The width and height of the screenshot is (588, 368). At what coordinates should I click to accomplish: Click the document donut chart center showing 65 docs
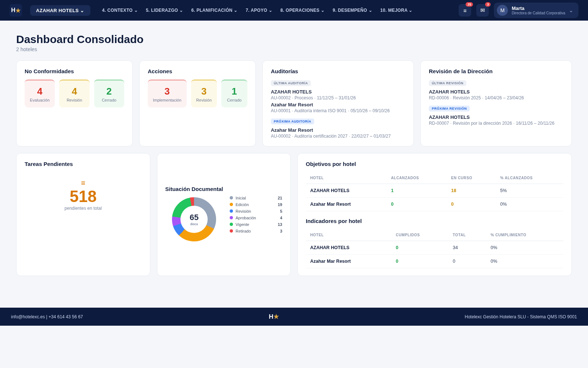tap(194, 219)
